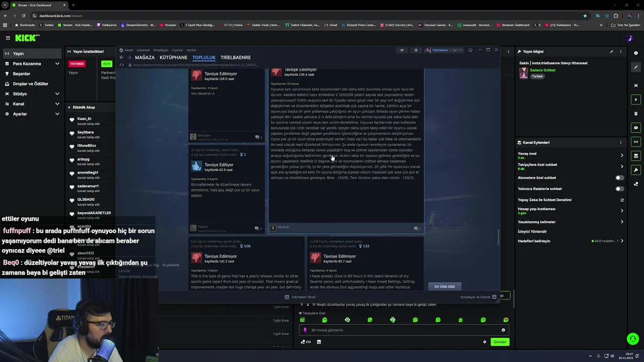
Task: Open the Kick hamburger menu icon
Action: [8, 38]
